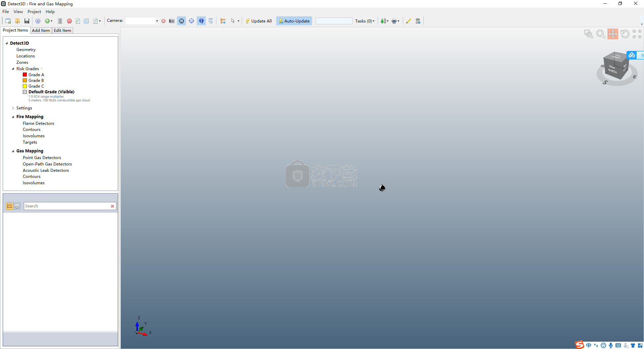
Task: Open the View menu
Action: (x=18, y=12)
